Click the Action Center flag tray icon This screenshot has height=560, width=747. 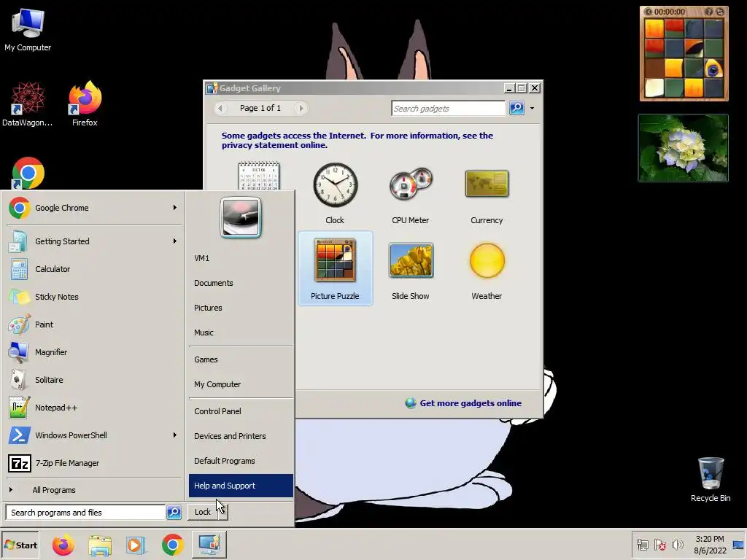pos(659,545)
